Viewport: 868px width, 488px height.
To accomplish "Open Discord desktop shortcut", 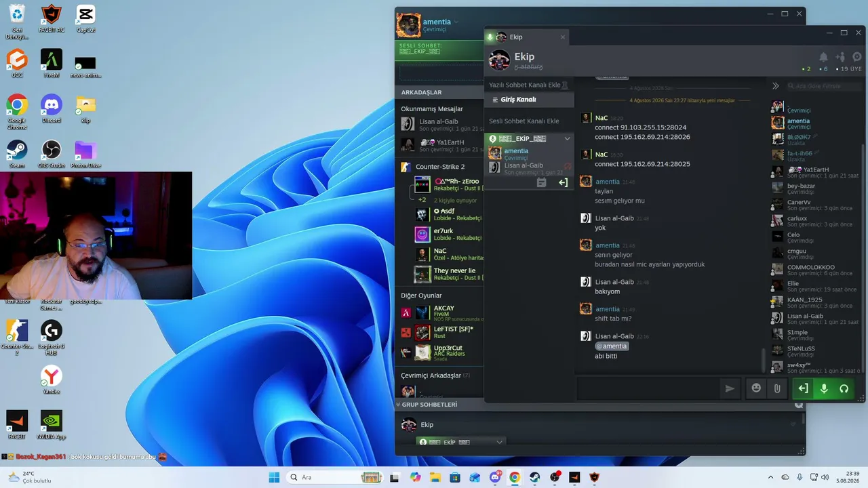I will [52, 109].
